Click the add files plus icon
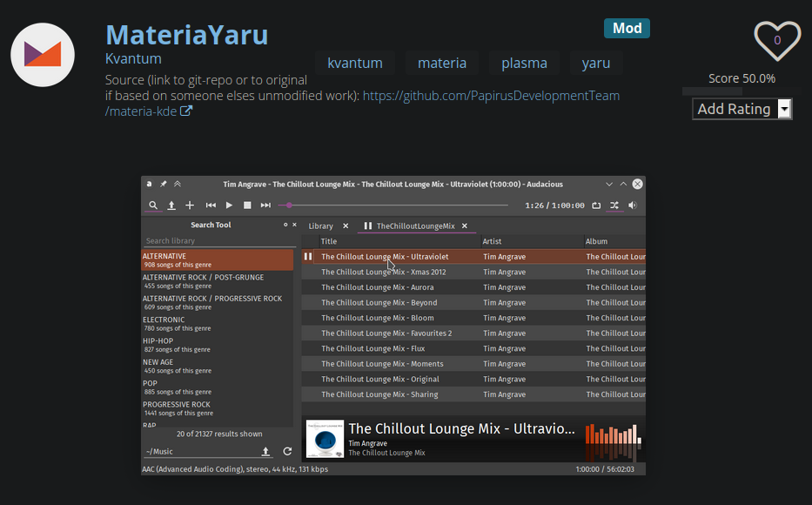 tap(190, 205)
